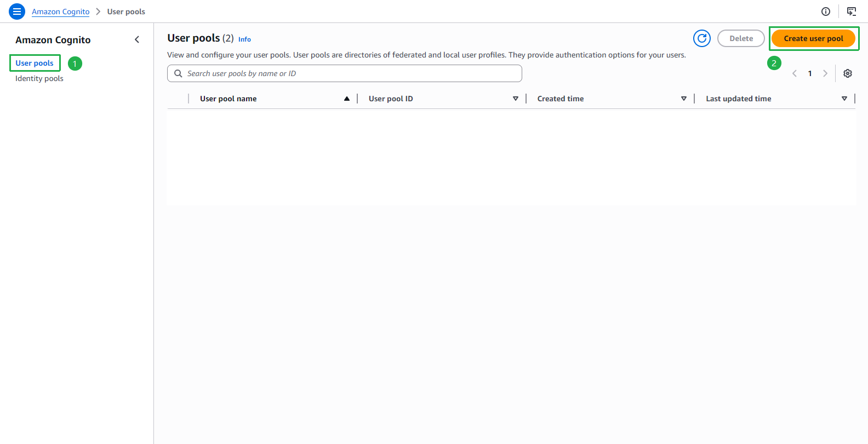Open the info panel icon in top bar
The height and width of the screenshot is (444, 868).
point(826,11)
